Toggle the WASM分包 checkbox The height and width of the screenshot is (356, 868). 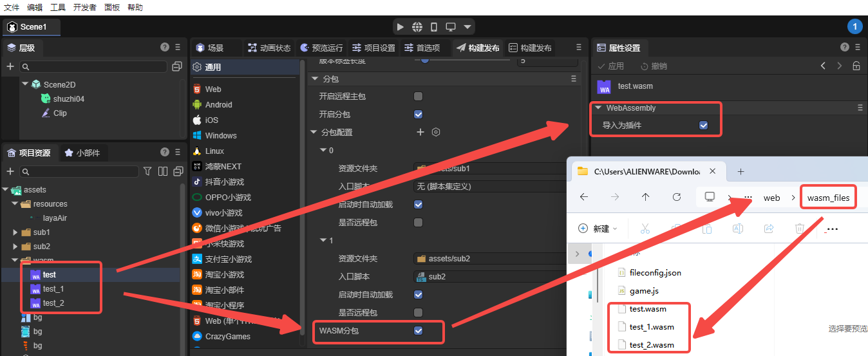418,331
